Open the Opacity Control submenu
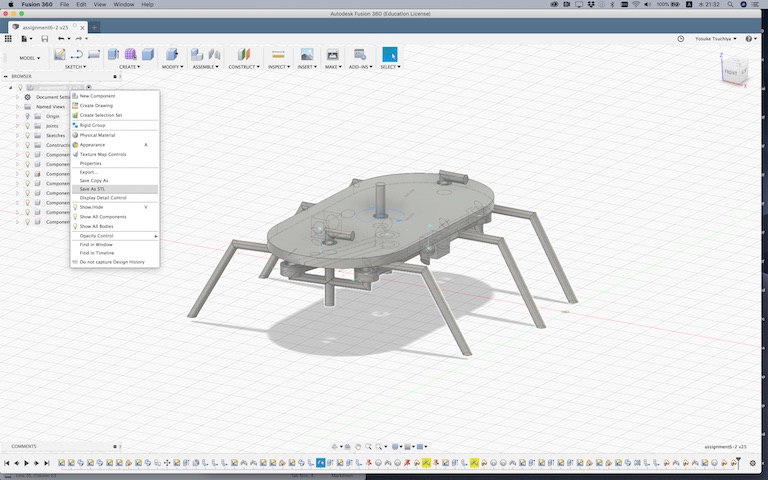The width and height of the screenshot is (768, 480). 115,236
